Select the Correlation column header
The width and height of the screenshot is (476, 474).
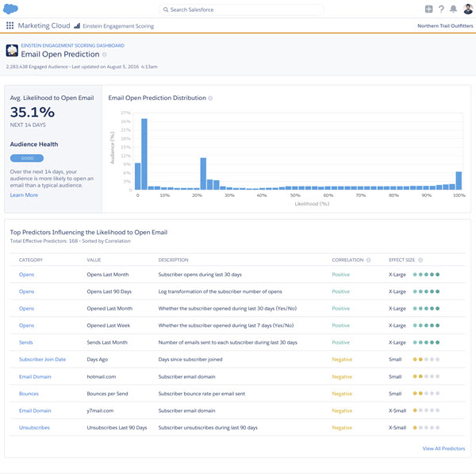[x=347, y=260]
